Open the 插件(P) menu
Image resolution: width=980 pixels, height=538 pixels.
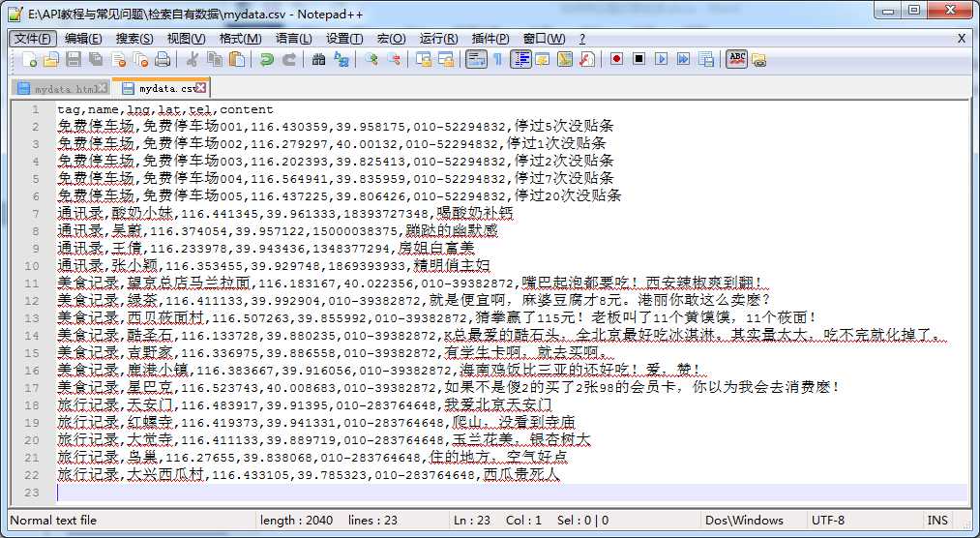[490, 39]
